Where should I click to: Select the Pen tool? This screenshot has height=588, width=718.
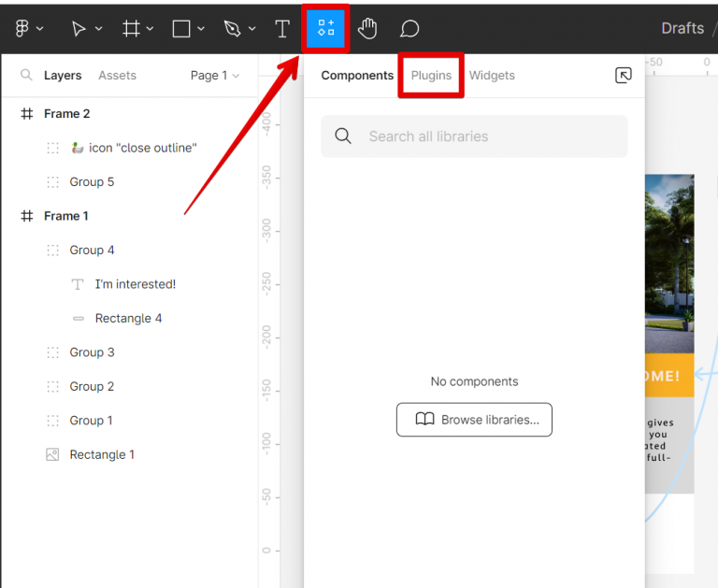pyautogui.click(x=232, y=28)
